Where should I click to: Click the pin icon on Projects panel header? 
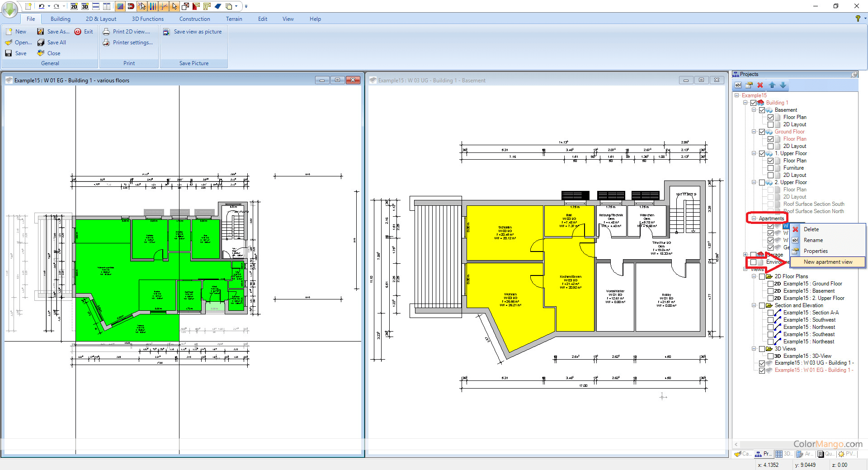coord(854,74)
